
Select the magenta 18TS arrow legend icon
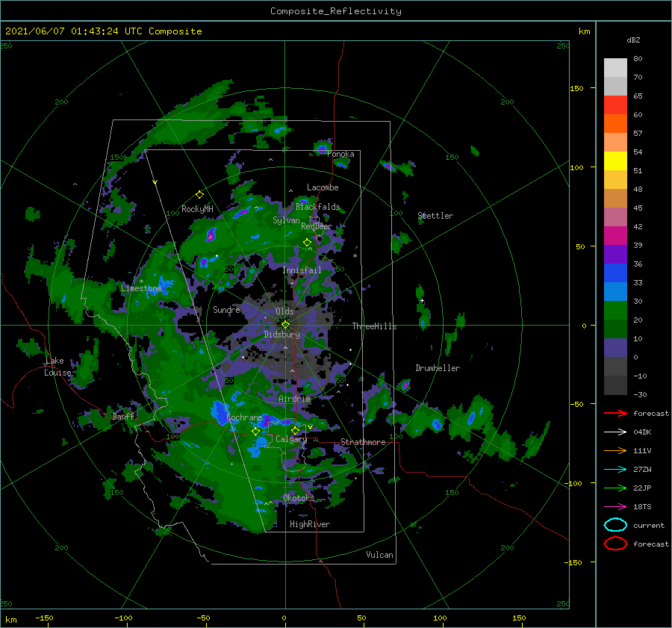click(x=615, y=507)
